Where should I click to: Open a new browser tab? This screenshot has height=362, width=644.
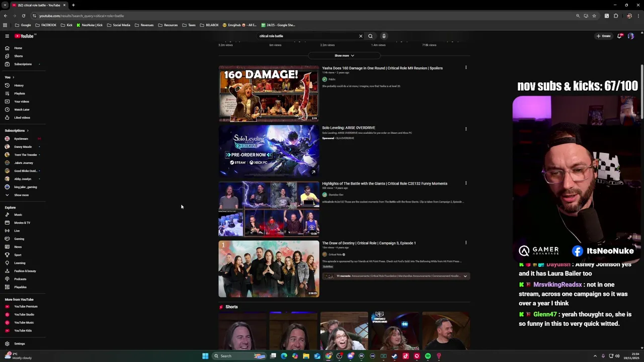click(x=73, y=5)
